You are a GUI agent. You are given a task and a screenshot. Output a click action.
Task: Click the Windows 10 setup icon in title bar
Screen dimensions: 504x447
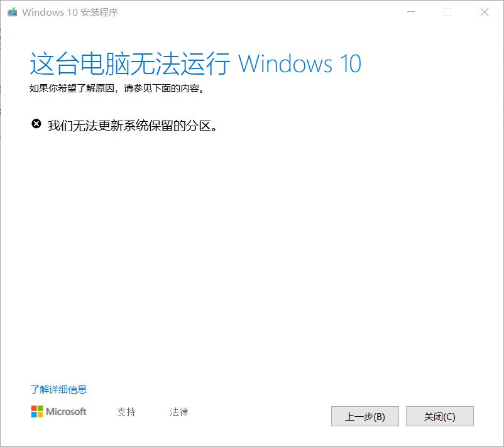coord(12,12)
